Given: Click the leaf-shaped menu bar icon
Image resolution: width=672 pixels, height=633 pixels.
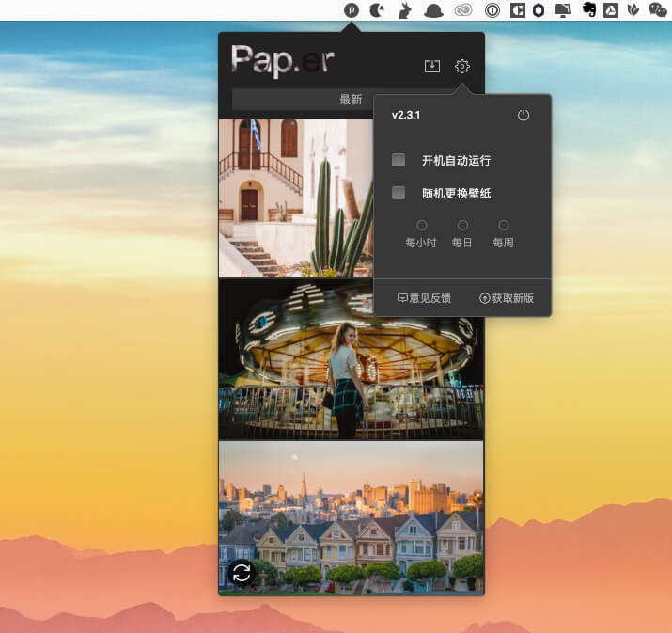Looking at the screenshot, I should tap(633, 9).
